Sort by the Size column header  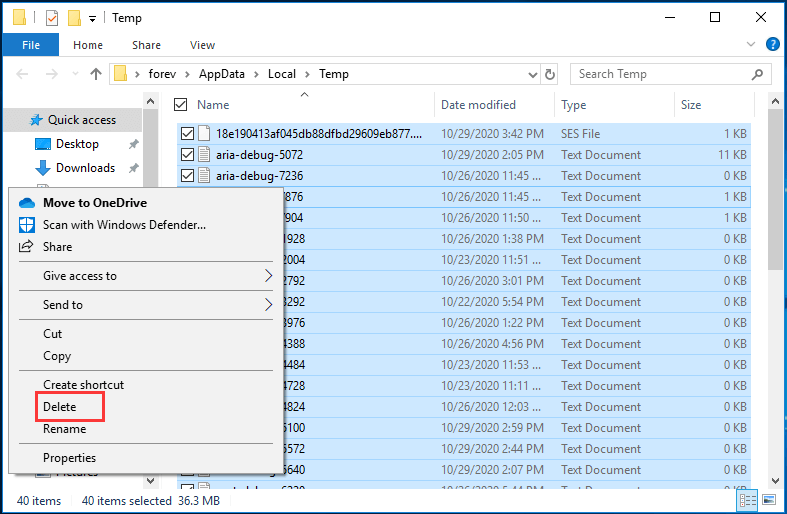tap(691, 105)
